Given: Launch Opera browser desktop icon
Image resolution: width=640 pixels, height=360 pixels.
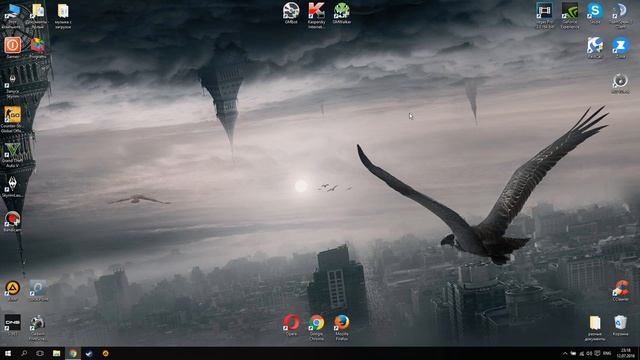Looking at the screenshot, I should click(x=291, y=322).
